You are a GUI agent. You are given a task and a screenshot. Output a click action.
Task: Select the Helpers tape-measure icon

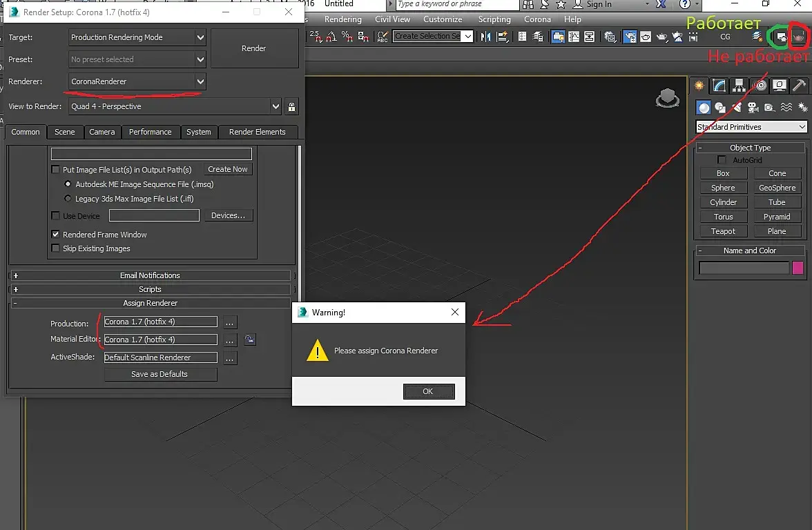(x=770, y=108)
